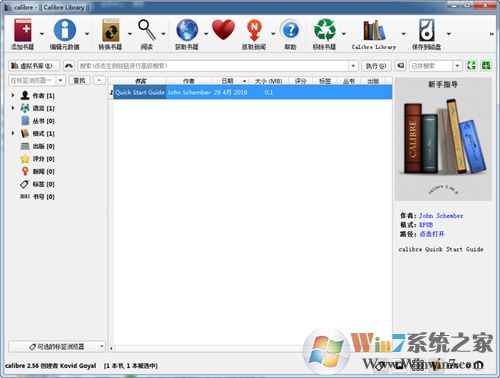The image size is (500, 378).
Task: Select Tags [0] category
Action: tap(38, 184)
